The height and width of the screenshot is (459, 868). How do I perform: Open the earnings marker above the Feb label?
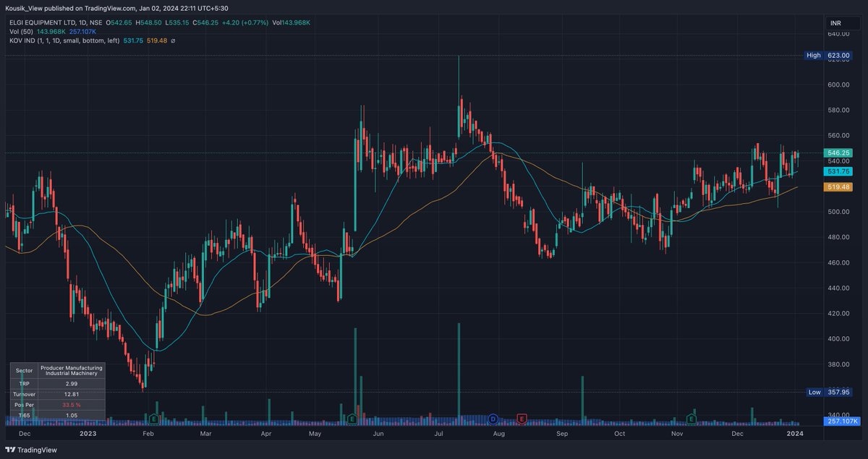coord(153,419)
